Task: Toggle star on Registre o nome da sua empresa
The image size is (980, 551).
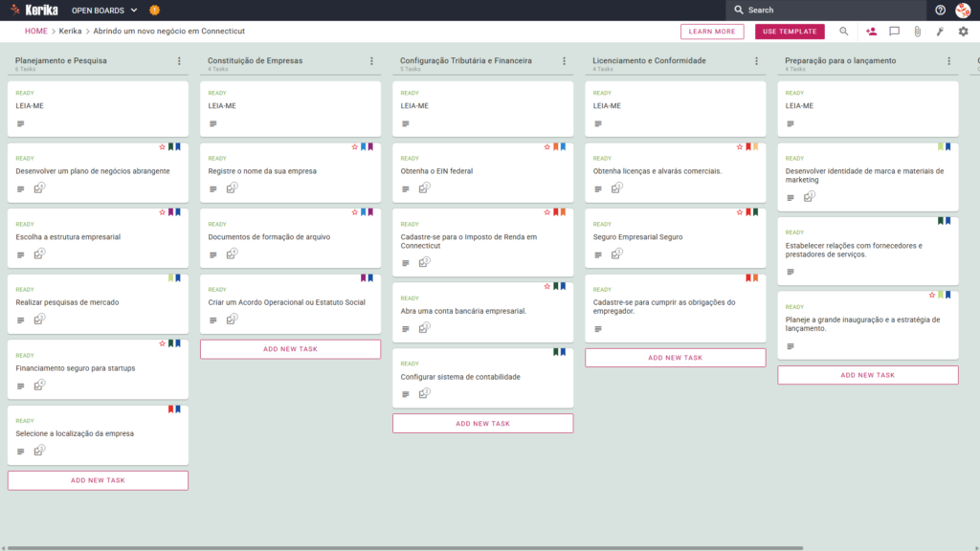Action: [x=354, y=146]
